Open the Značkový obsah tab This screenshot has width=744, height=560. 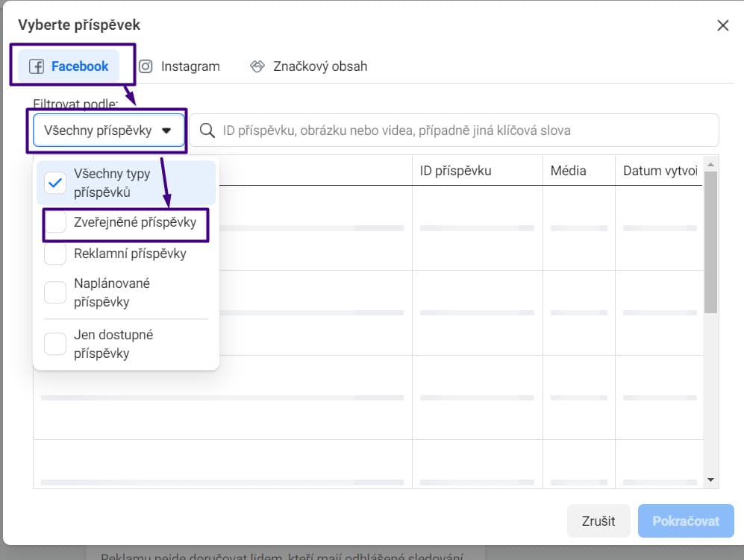(308, 66)
